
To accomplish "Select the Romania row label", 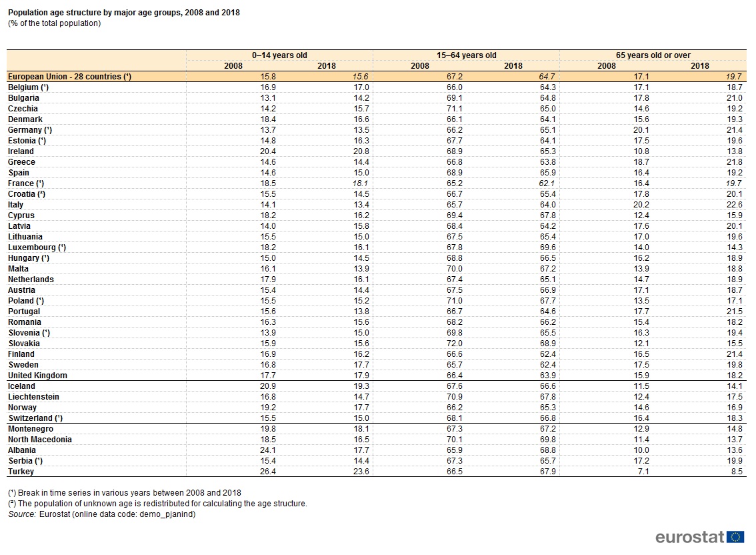I will coord(25,322).
